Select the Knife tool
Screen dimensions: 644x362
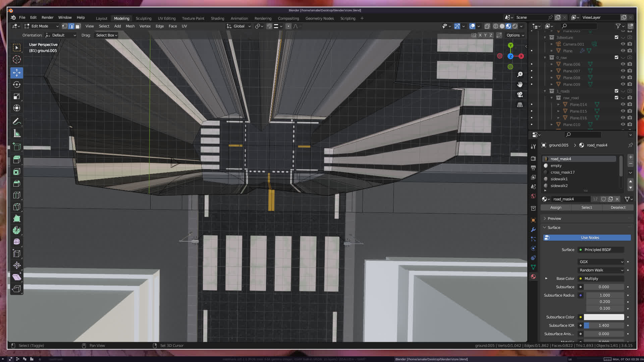click(x=17, y=207)
